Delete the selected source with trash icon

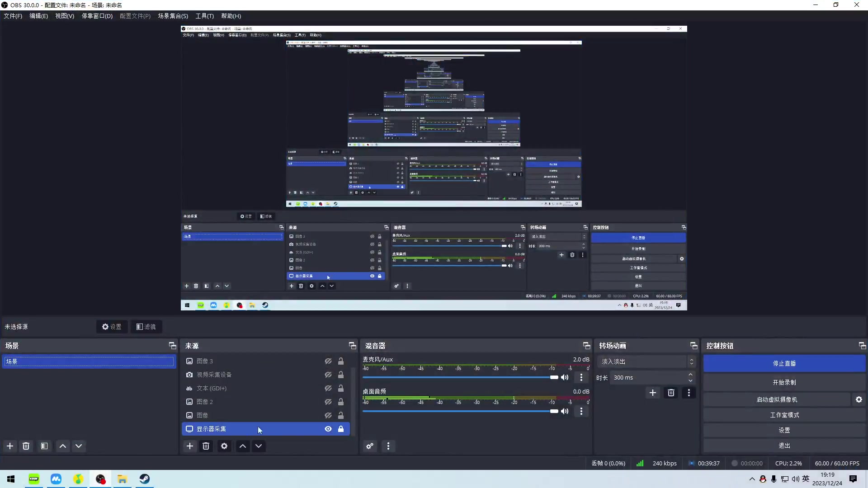[x=206, y=446]
